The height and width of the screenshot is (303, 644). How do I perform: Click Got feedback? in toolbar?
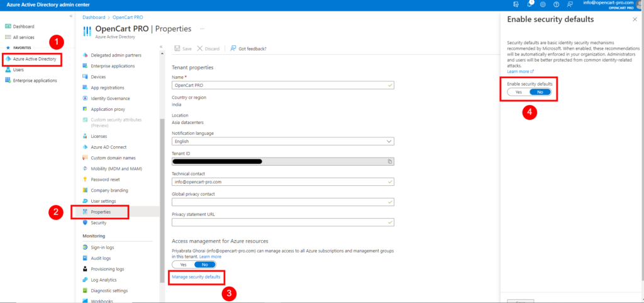pyautogui.click(x=248, y=49)
